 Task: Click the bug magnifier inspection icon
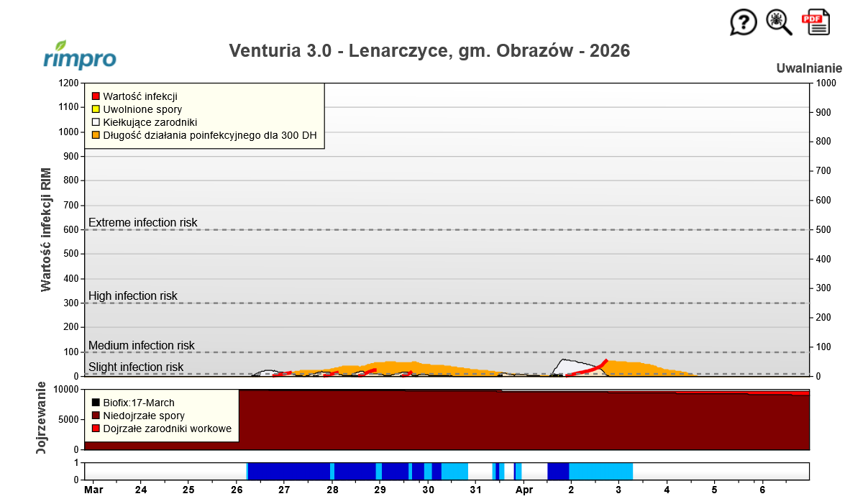779,22
